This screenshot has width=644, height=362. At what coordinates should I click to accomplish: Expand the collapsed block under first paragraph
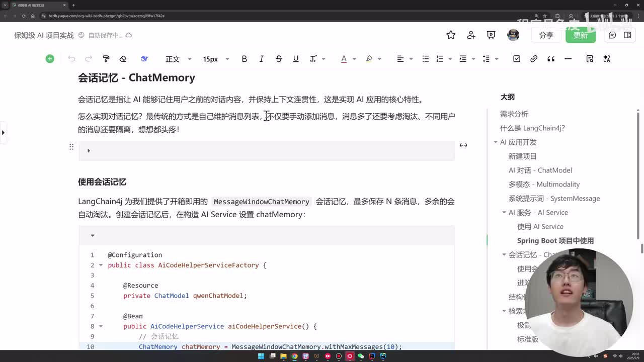point(89,150)
